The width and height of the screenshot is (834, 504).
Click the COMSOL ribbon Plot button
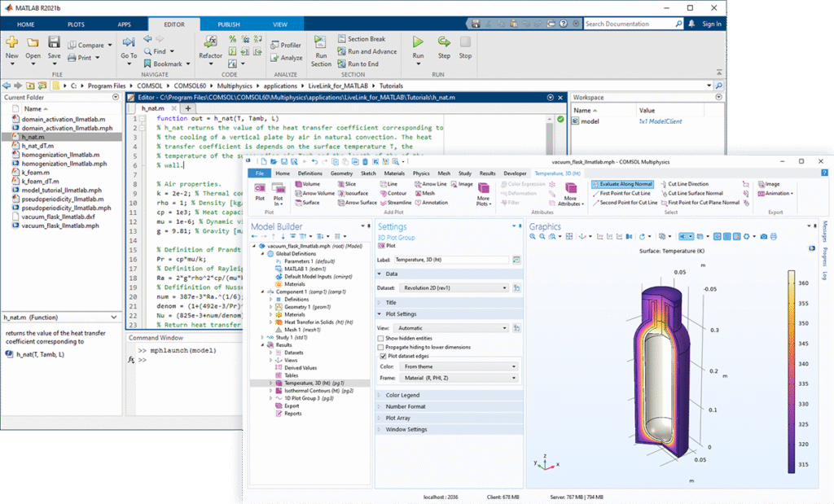260,191
